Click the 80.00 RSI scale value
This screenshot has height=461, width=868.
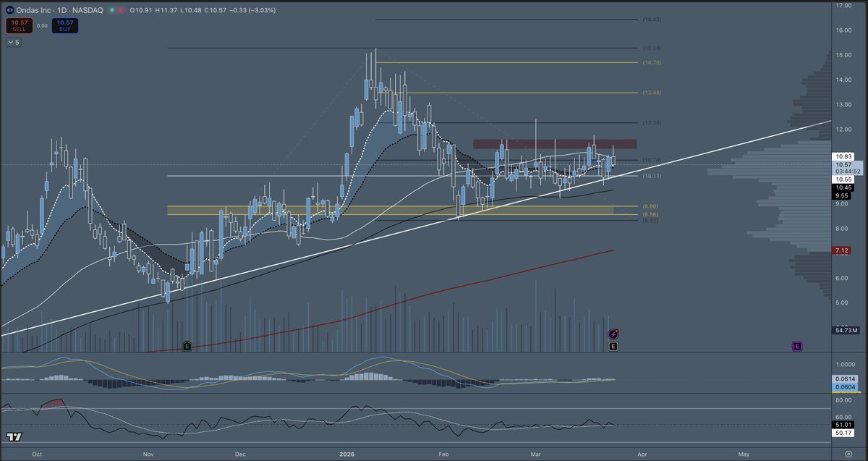coord(843,399)
